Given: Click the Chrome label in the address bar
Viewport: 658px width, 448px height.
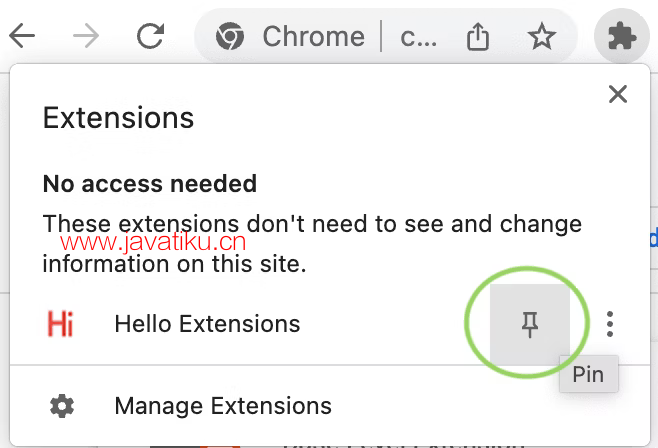Looking at the screenshot, I should [313, 36].
